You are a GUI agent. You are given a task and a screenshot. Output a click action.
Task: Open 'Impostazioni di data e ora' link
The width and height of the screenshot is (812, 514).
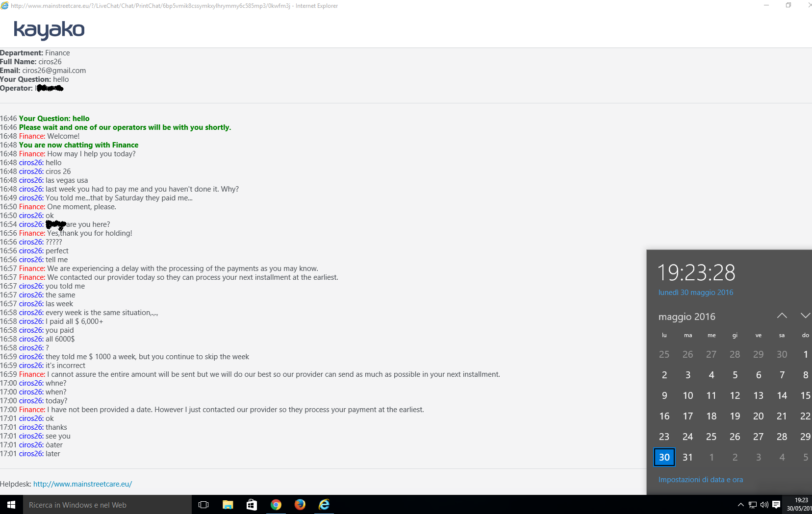[701, 480]
